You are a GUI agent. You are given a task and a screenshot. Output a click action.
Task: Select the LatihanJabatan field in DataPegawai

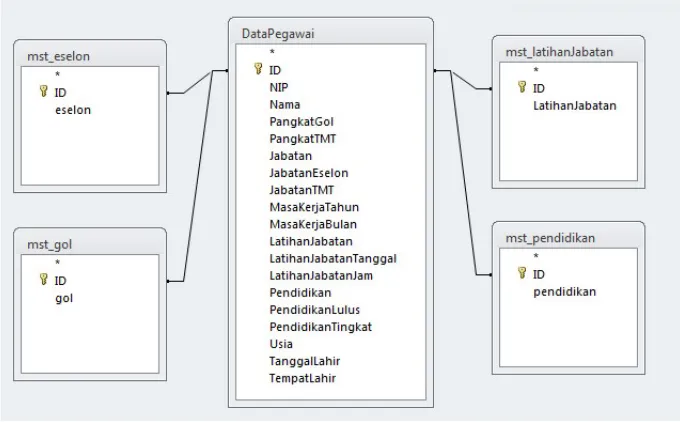pyautogui.click(x=330, y=241)
